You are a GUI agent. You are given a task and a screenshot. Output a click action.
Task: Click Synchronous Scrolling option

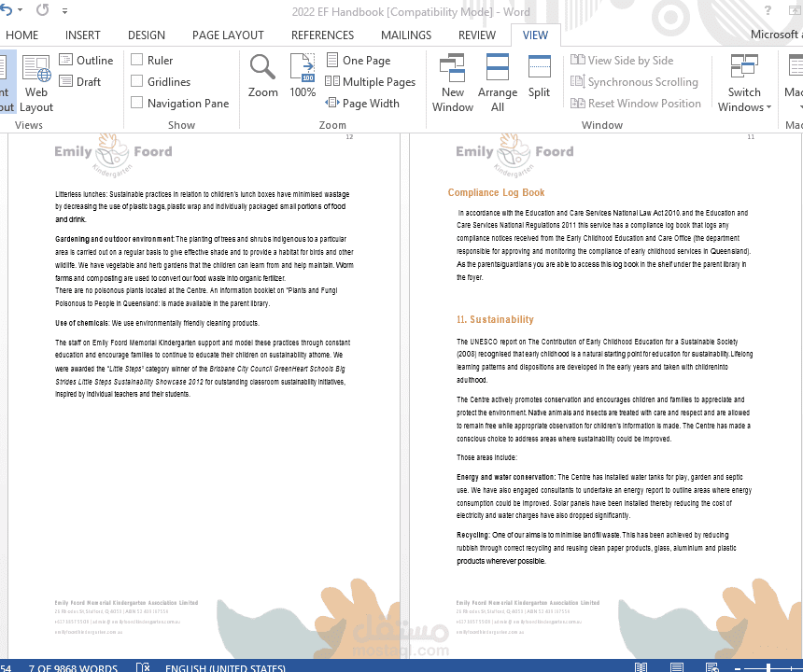coord(634,82)
